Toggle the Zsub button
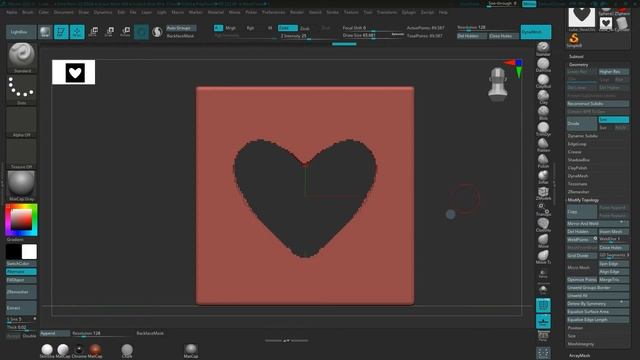This screenshot has width=640, height=360. (x=304, y=28)
